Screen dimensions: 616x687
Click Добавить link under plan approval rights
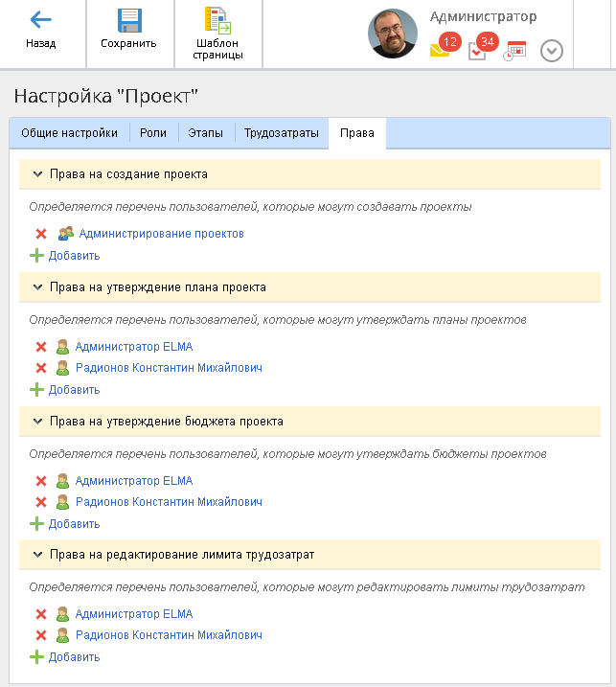(74, 390)
